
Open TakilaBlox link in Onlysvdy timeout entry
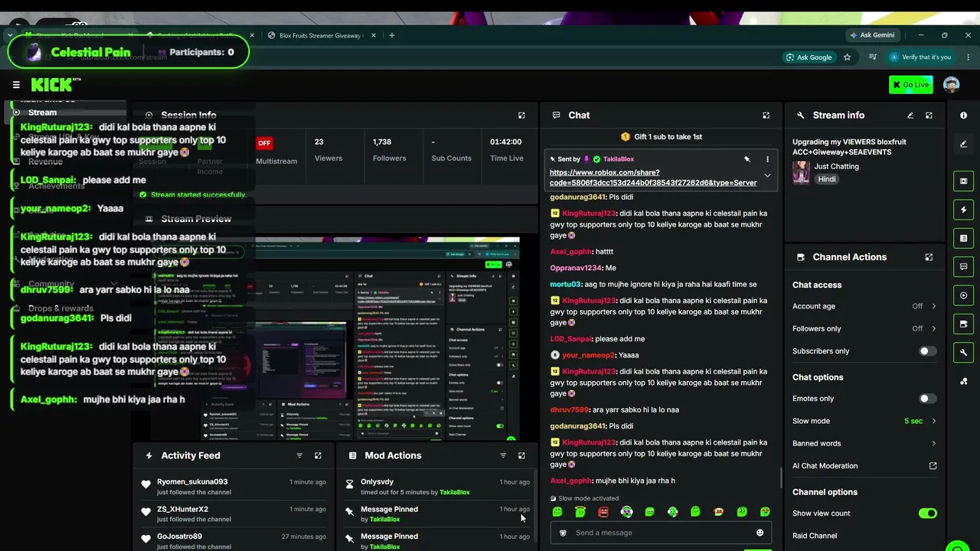[455, 492]
